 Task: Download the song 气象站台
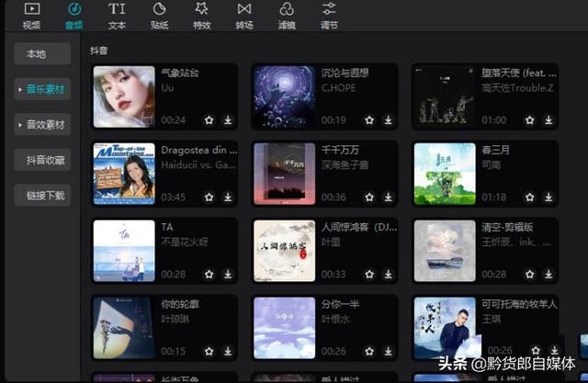click(x=228, y=120)
